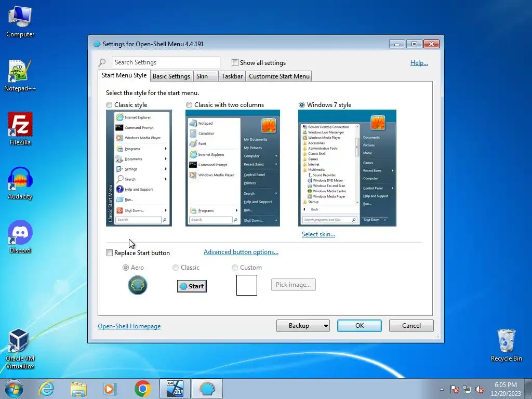Minimize the Open-Shell settings window
This screenshot has width=532, height=399.
397,44
